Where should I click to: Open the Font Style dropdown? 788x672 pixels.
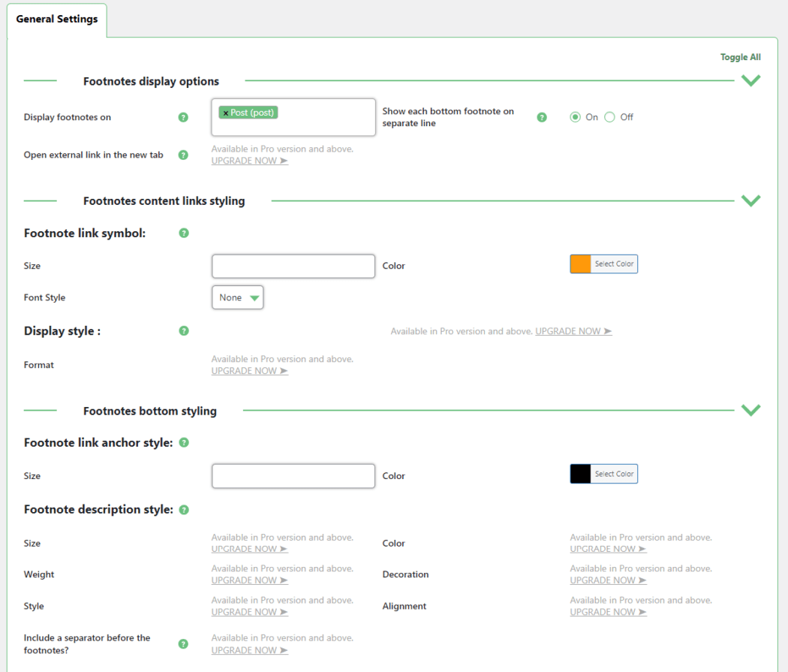pos(237,297)
